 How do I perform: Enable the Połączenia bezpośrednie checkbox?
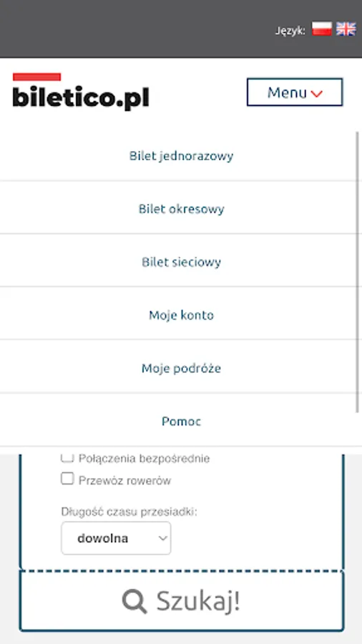click(67, 457)
